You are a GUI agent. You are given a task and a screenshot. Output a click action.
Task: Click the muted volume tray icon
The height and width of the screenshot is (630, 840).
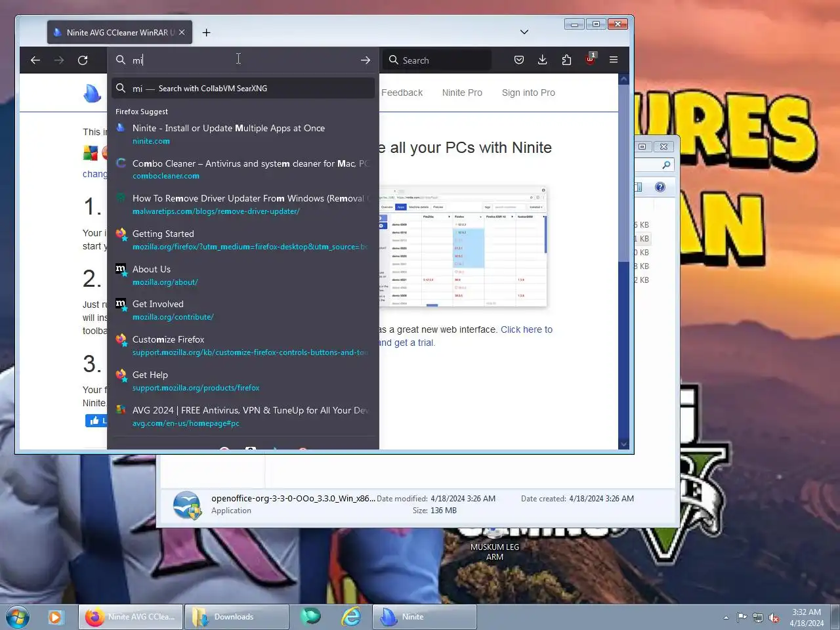coord(774,618)
